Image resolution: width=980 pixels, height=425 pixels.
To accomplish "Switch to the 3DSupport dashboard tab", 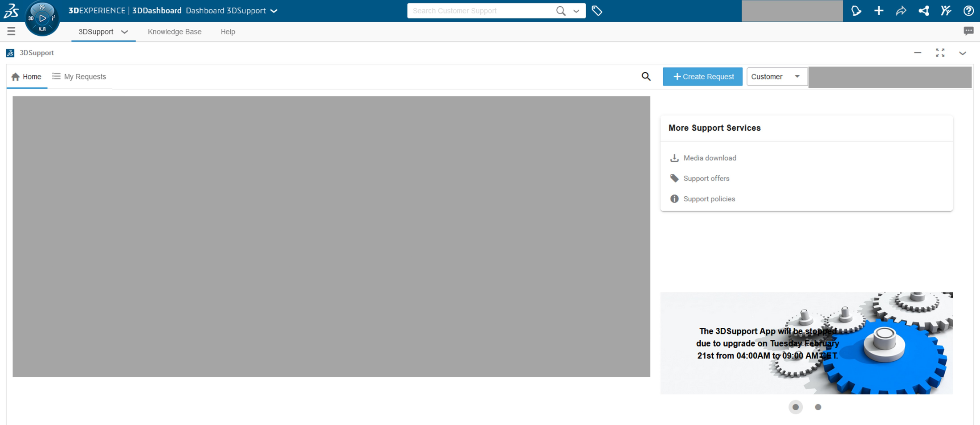I will (x=96, y=32).
